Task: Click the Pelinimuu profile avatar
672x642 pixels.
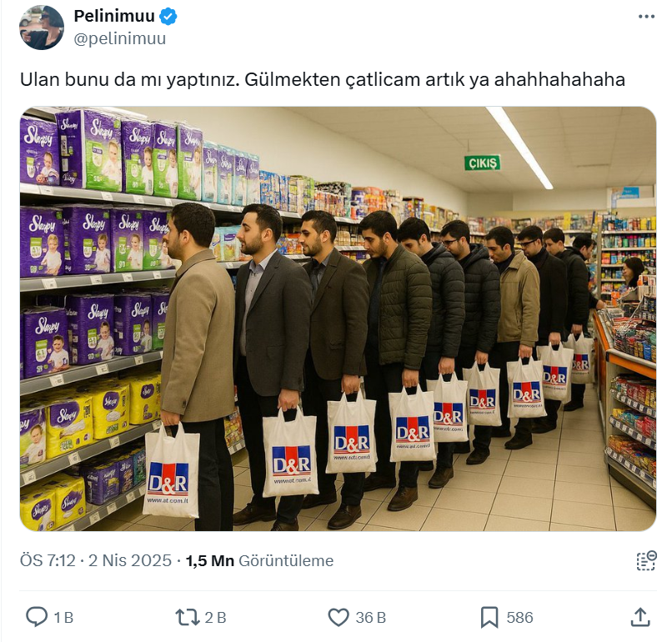Action: [x=42, y=28]
